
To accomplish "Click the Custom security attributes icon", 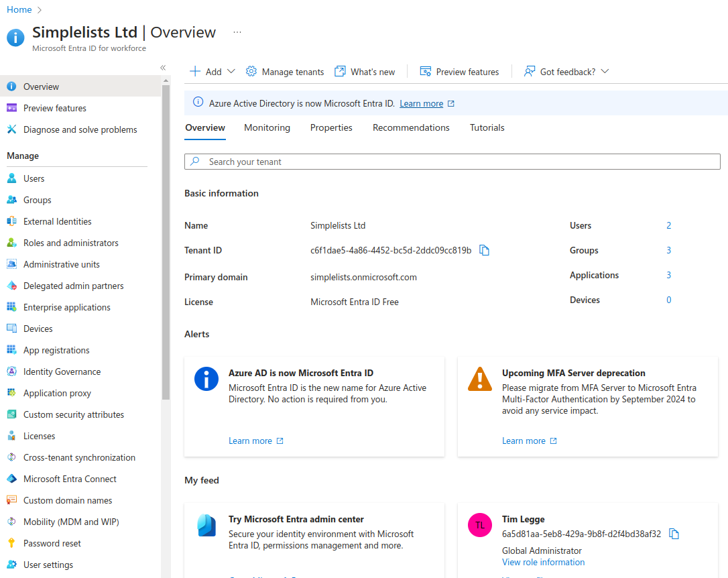I will 11,414.
